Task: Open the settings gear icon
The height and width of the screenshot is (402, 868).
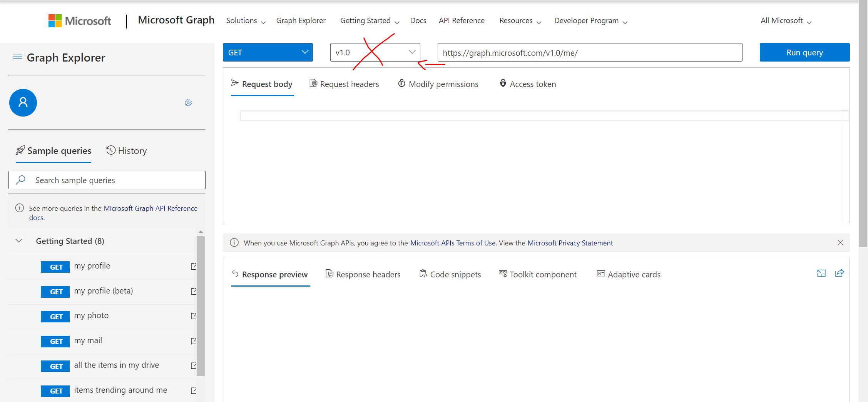Action: click(x=188, y=102)
